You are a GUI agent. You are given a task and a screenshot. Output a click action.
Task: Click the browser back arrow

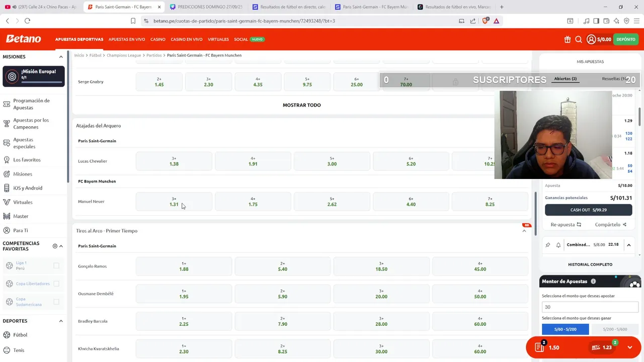(x=8, y=21)
